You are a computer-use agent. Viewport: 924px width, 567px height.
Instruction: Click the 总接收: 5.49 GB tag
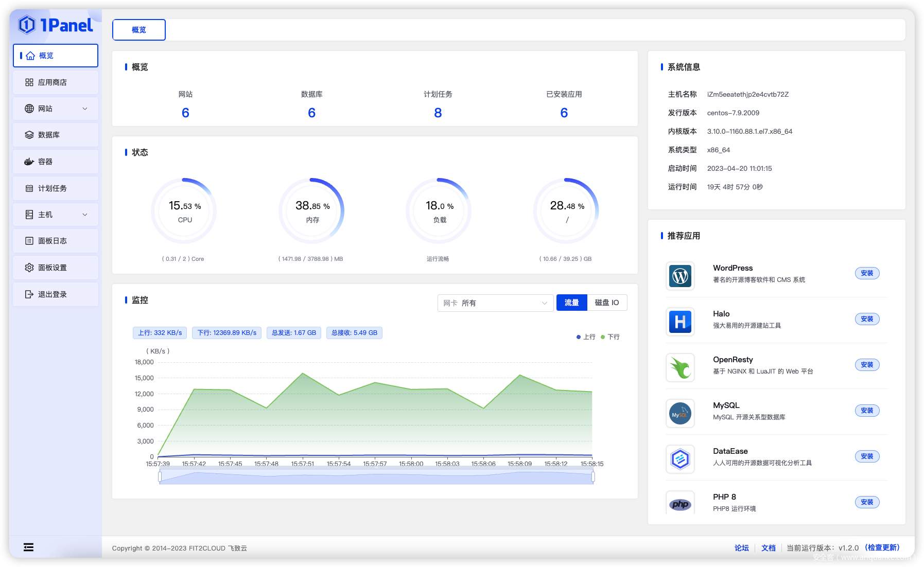point(354,333)
